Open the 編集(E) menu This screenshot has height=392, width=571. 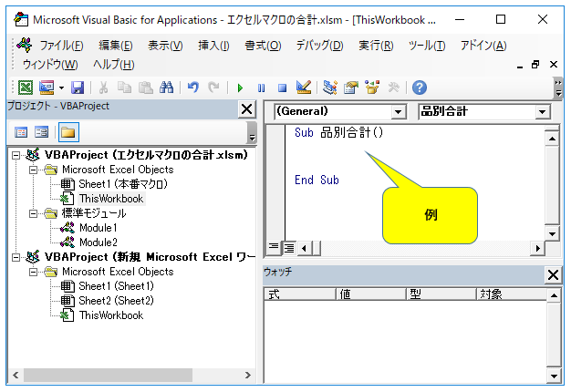coord(116,46)
